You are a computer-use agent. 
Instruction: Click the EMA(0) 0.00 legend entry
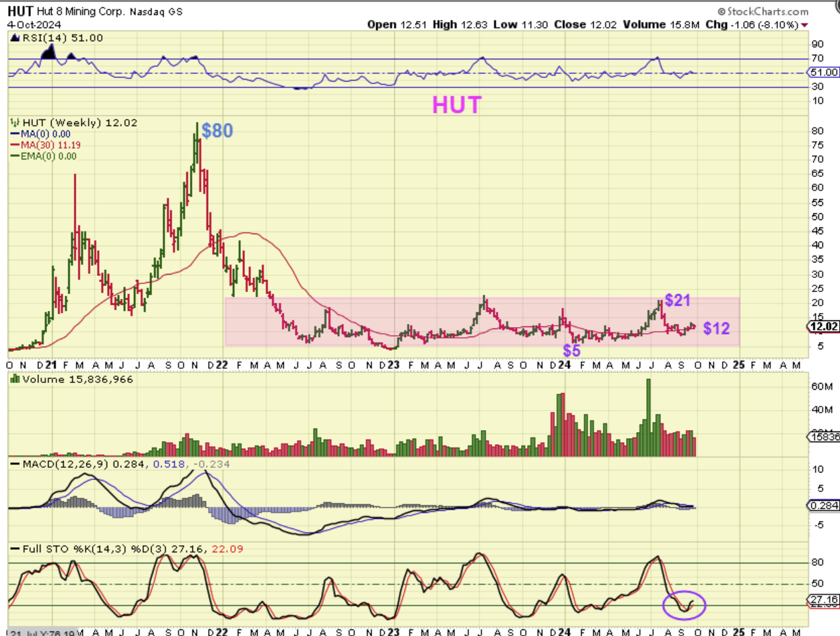[44, 155]
